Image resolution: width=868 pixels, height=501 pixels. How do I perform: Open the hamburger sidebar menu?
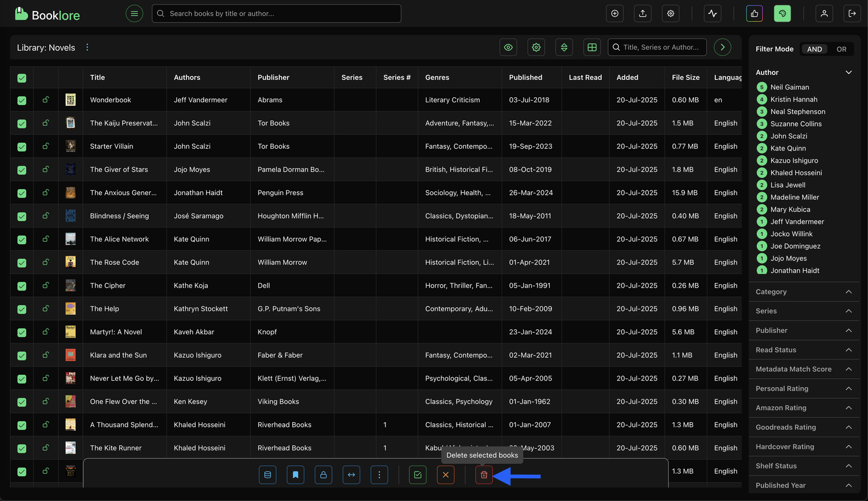point(134,13)
